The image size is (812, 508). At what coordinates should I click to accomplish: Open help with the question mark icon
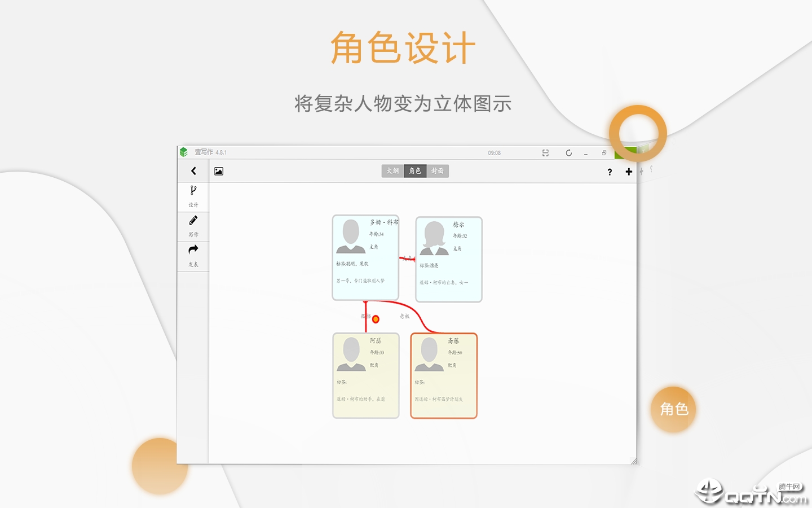click(x=610, y=172)
